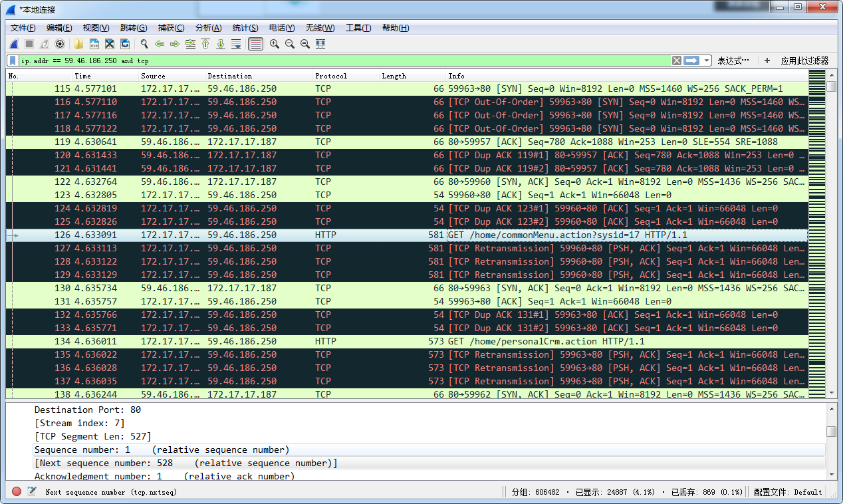Jump to the first packet

click(x=205, y=44)
